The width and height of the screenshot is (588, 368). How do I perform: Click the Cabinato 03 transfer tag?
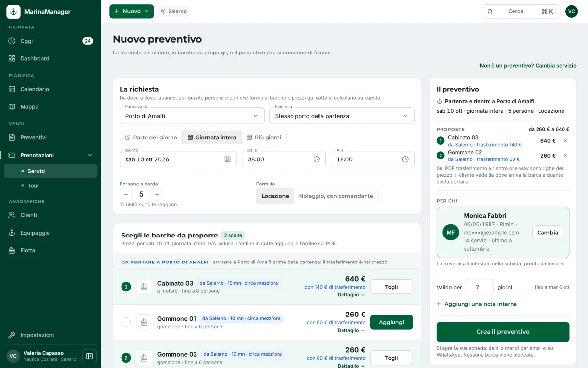(x=239, y=283)
